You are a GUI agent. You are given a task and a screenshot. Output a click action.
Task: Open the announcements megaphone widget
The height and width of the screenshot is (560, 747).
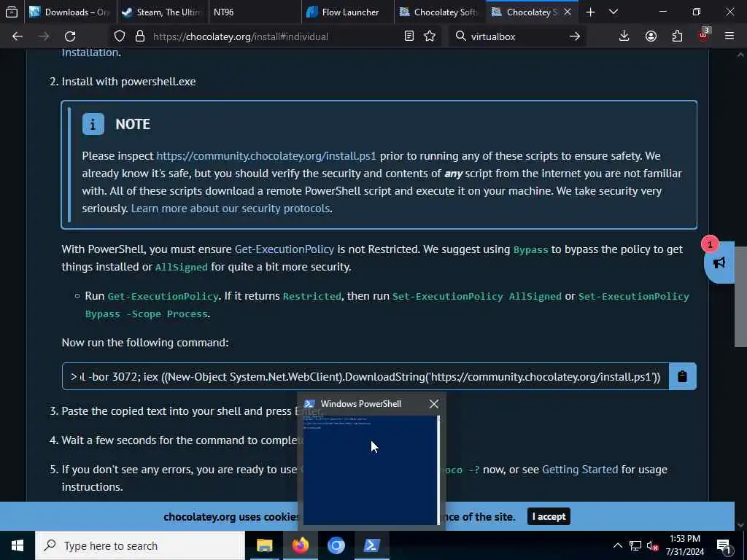point(719,262)
